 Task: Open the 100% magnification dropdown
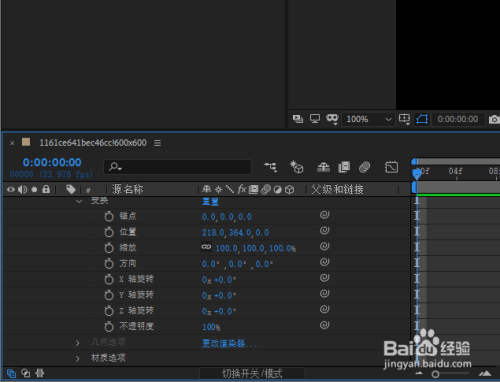tap(369, 119)
